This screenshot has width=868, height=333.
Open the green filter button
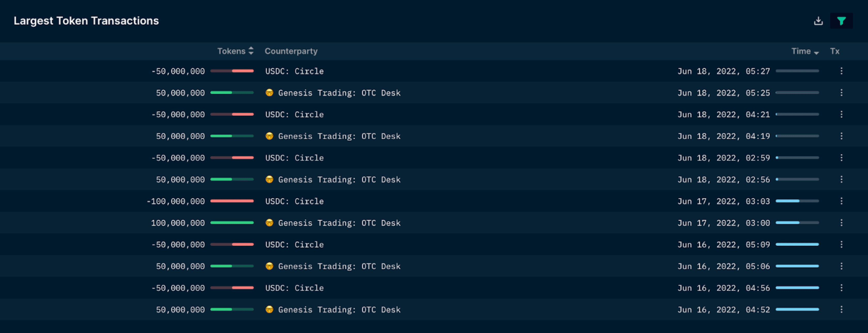pyautogui.click(x=841, y=21)
